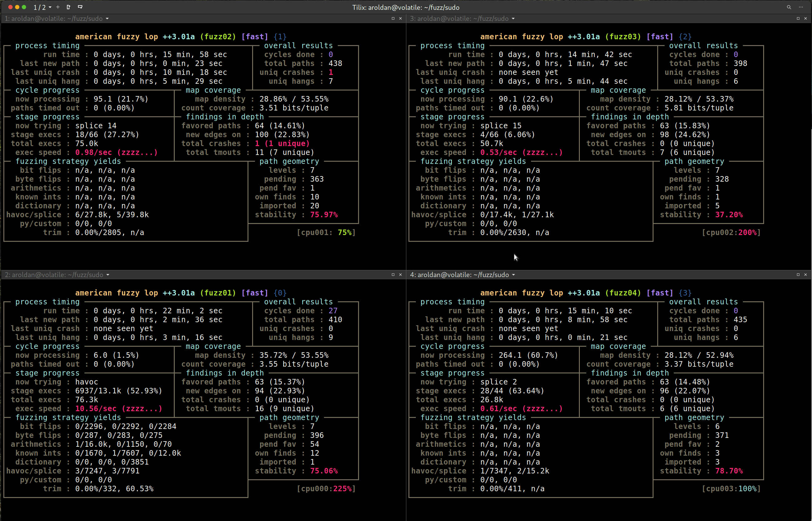This screenshot has width=812, height=521.
Task: Open the find-in-terminal search icon
Action: click(x=789, y=7)
